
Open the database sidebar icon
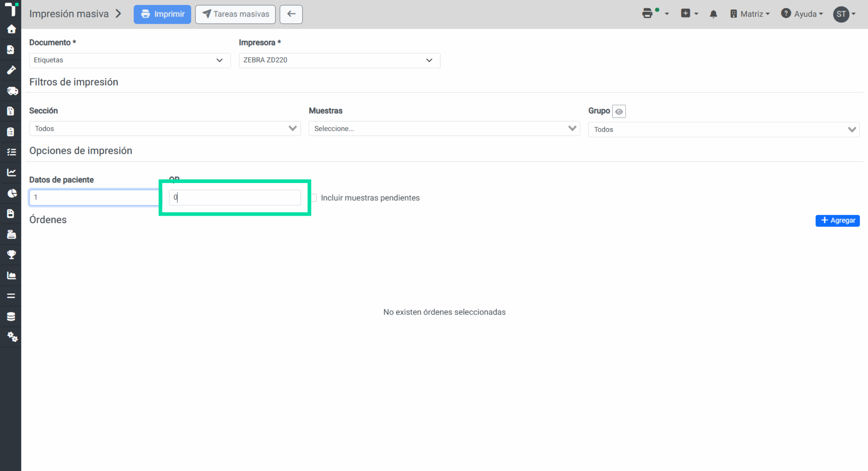point(11,317)
